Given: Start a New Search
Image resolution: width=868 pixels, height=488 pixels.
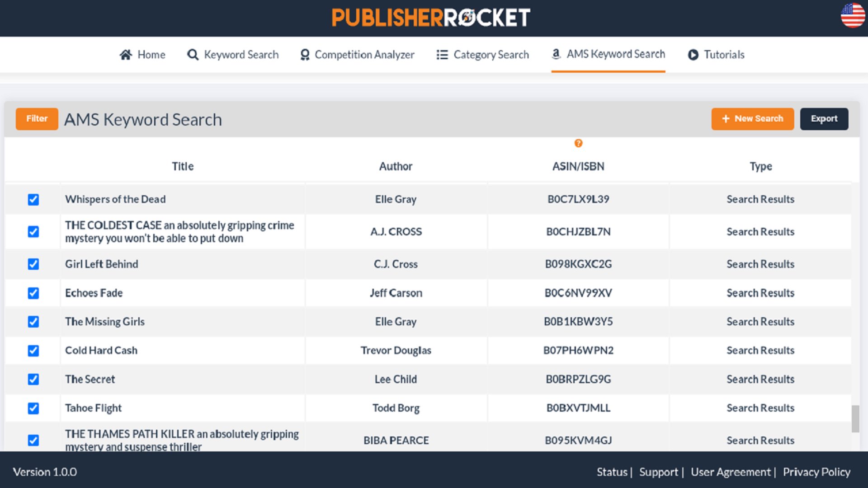Looking at the screenshot, I should 752,119.
